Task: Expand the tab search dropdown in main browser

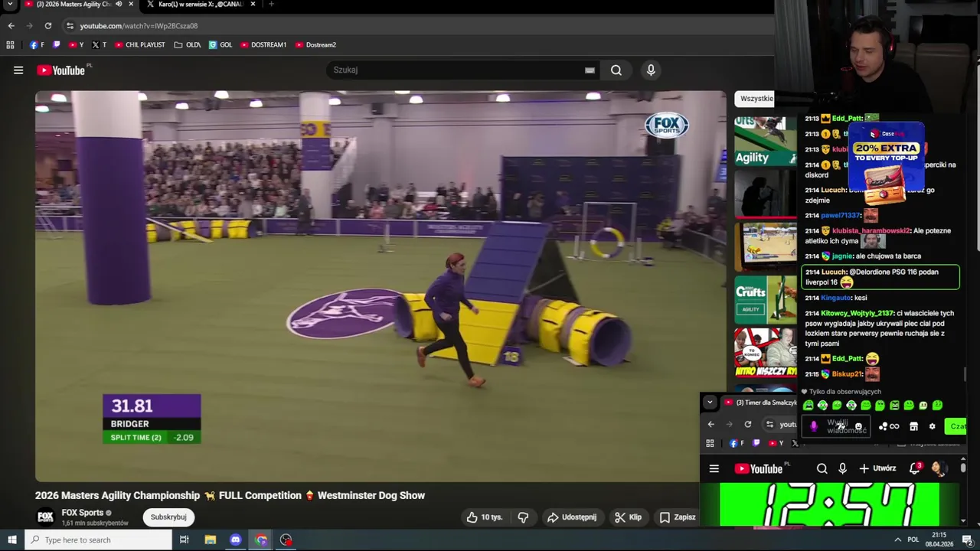Action: pos(11,4)
